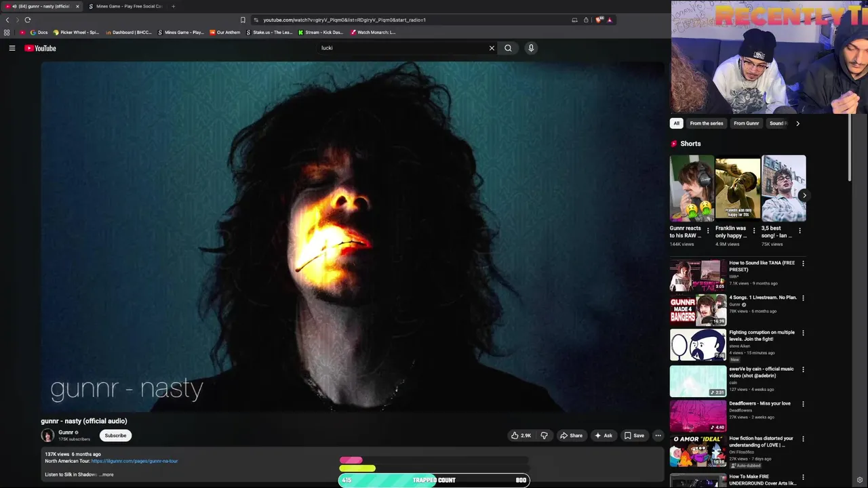Click the Brave Rewards triangle icon

click(x=610, y=20)
